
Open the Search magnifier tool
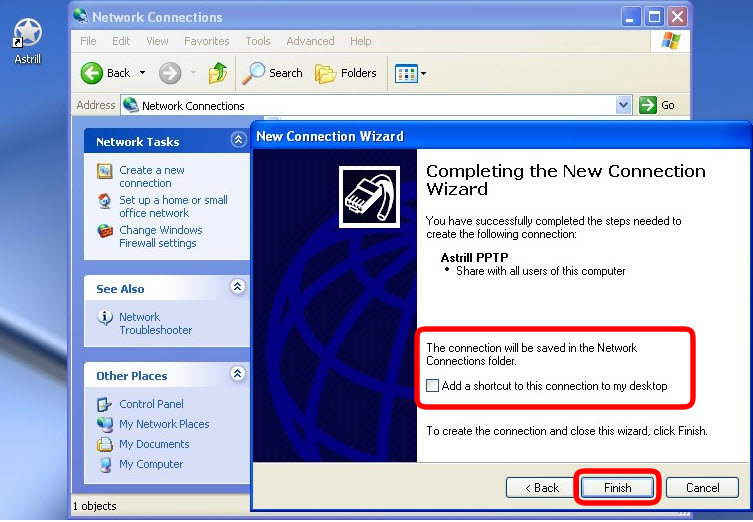255,73
